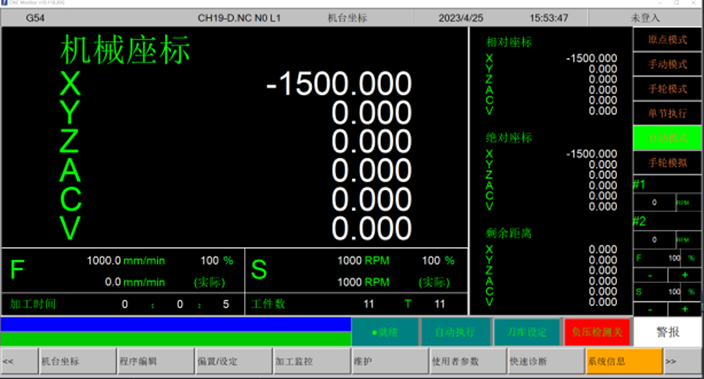Click the F 100 % override field in right panel
704x379 pixels.
(667, 258)
